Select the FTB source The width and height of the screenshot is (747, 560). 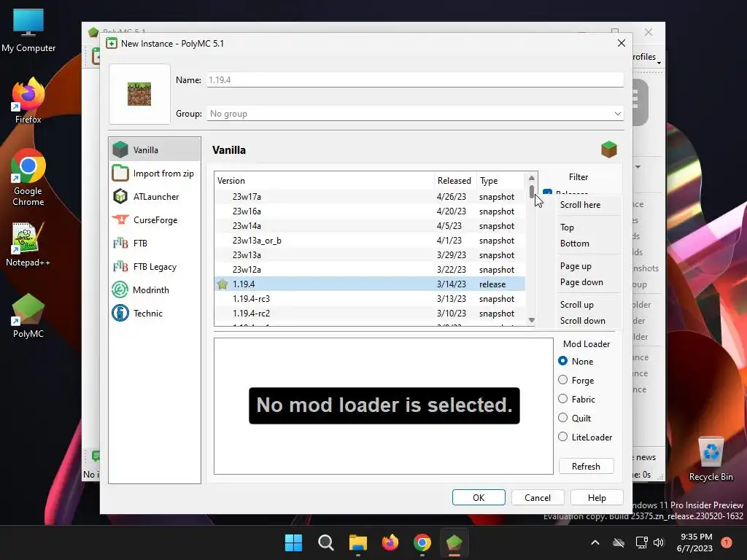coord(155,244)
